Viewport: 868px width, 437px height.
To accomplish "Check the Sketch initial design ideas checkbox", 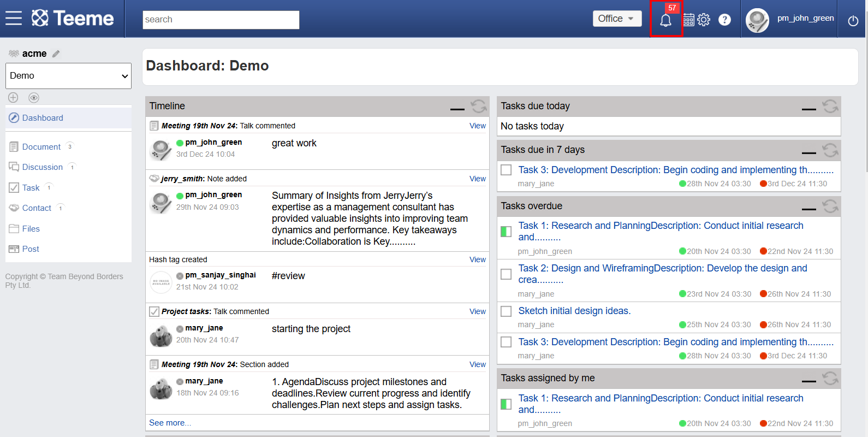I will click(x=506, y=311).
